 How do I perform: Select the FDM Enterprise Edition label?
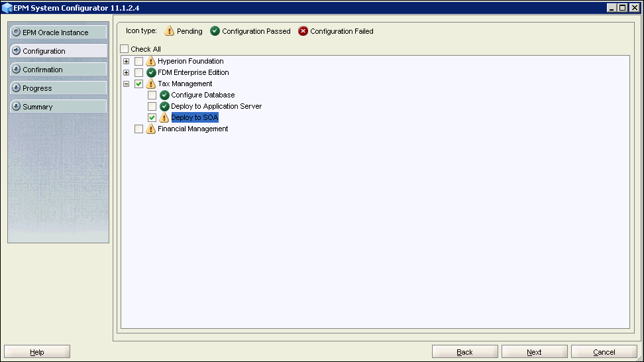pos(193,73)
